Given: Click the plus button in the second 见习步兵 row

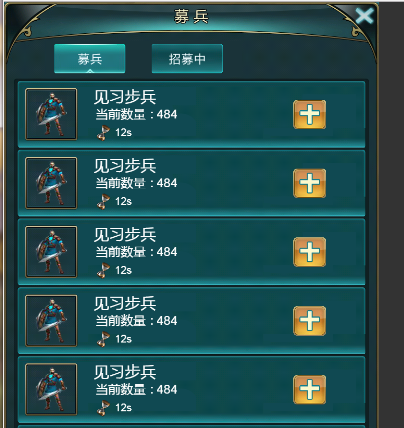Looking at the screenshot, I should point(309,183).
